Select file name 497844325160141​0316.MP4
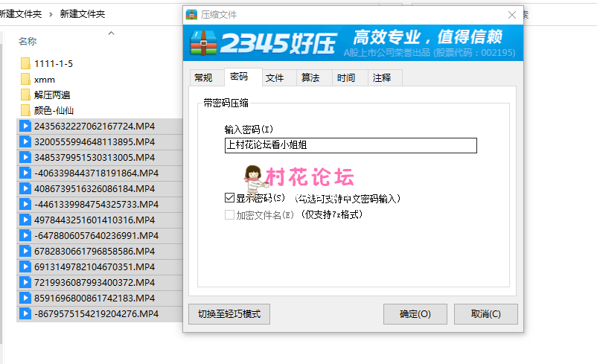Screen dimensions: 597x364 95,220
